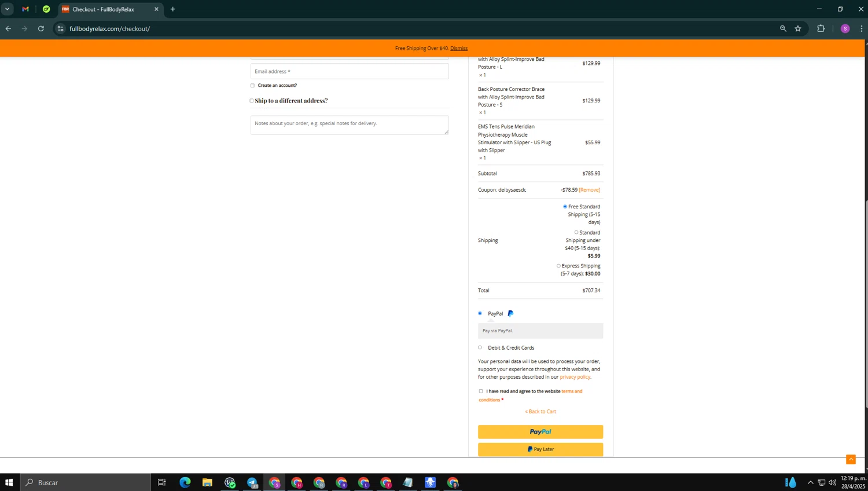Open the blue hat-figure taskbar app
The height and width of the screenshot is (491, 868).
(431, 482)
